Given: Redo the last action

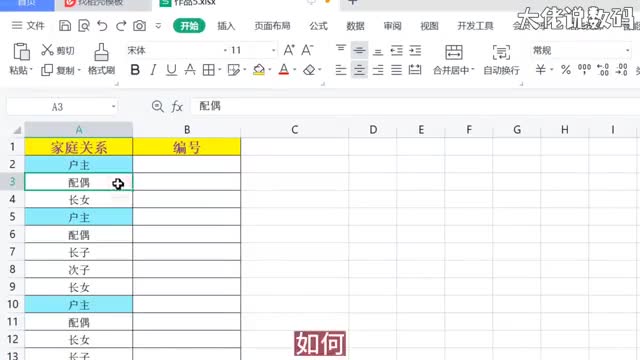Looking at the screenshot, I should (x=121, y=26).
